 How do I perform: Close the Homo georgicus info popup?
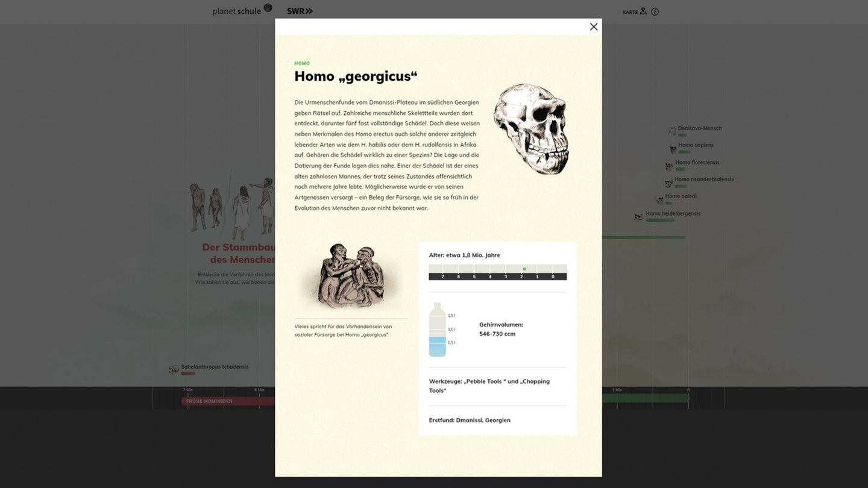point(593,27)
